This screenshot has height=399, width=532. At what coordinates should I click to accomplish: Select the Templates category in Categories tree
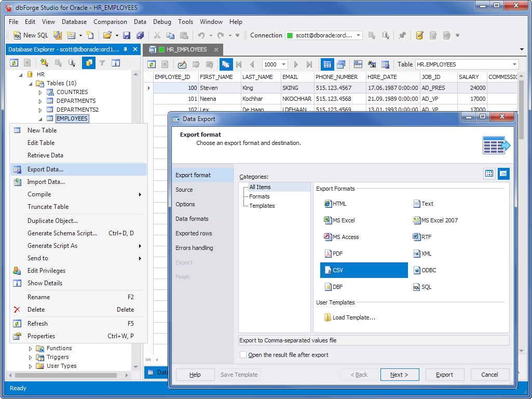click(x=262, y=206)
